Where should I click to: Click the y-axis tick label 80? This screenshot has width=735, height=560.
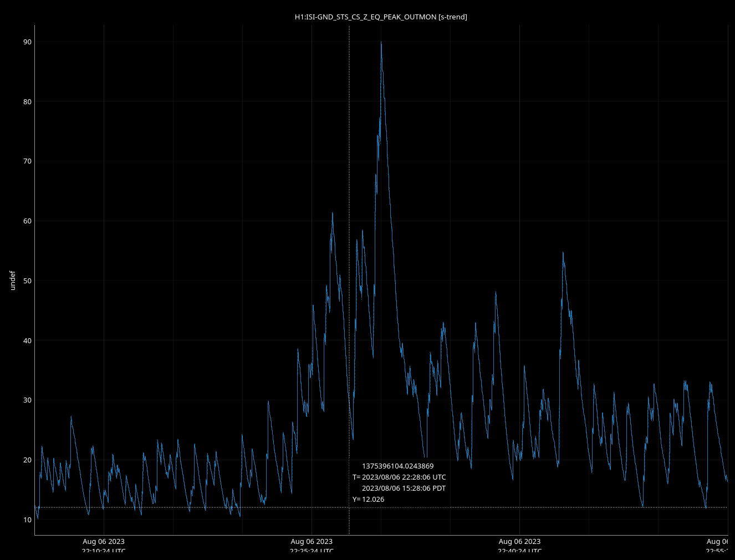27,101
